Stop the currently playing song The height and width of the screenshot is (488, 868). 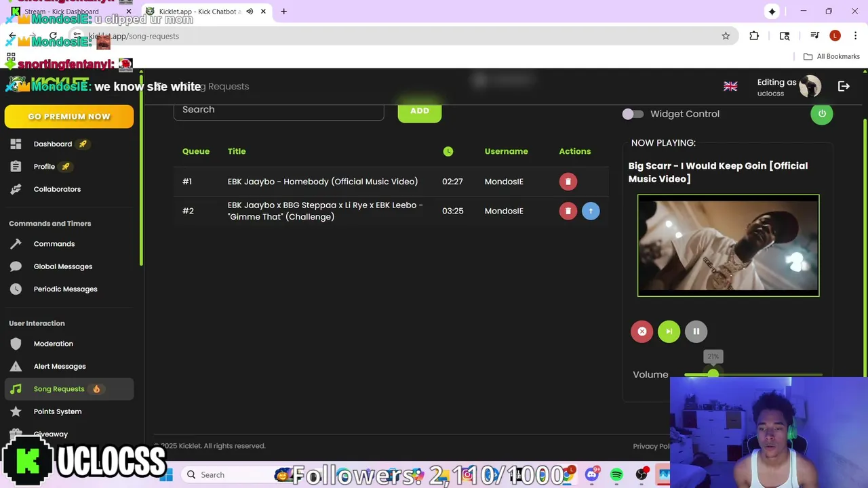click(642, 331)
